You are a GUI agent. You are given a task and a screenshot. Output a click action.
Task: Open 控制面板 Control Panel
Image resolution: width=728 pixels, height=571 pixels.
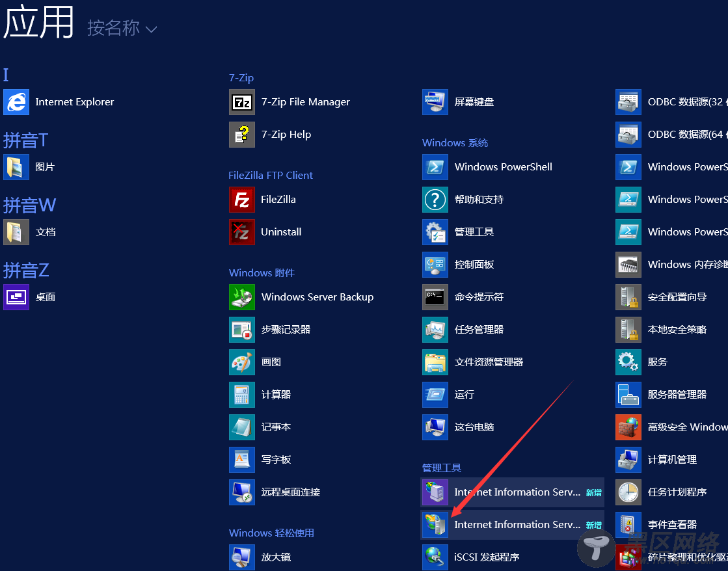coord(458,265)
